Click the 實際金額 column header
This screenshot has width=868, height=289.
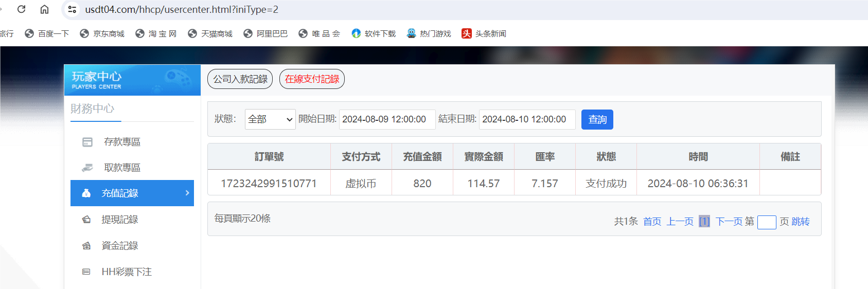[x=484, y=157]
